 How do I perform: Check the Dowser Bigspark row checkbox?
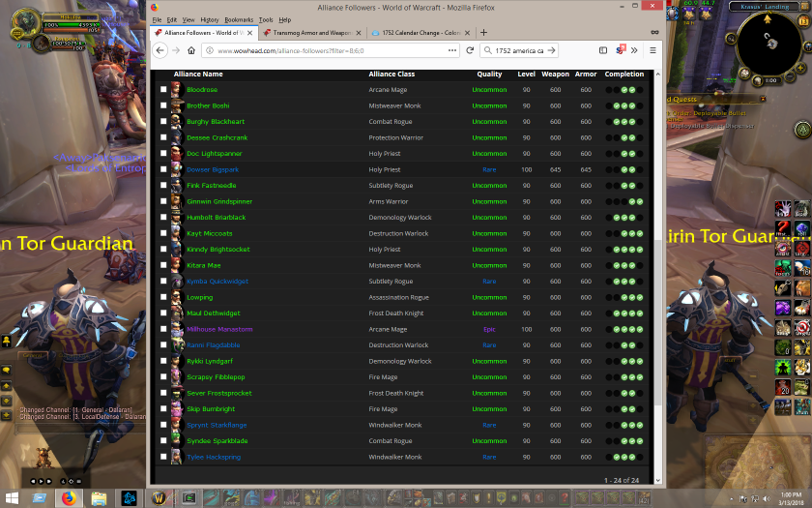163,169
